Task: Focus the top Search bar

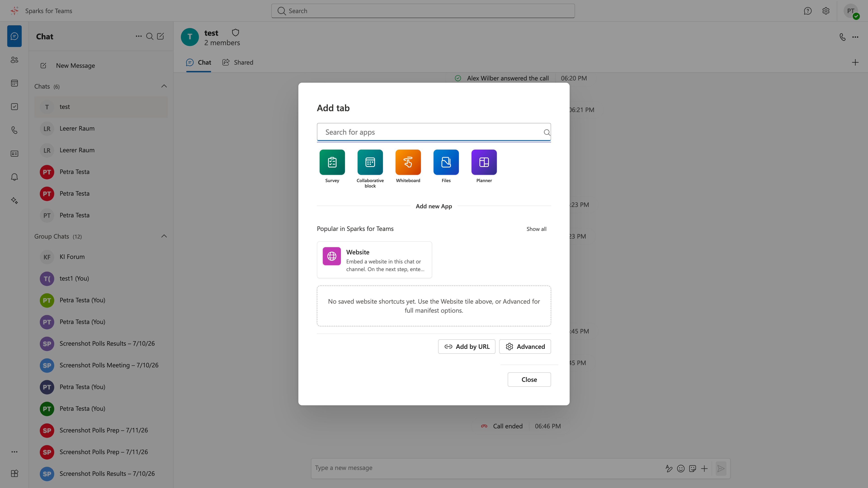Action: (423, 11)
